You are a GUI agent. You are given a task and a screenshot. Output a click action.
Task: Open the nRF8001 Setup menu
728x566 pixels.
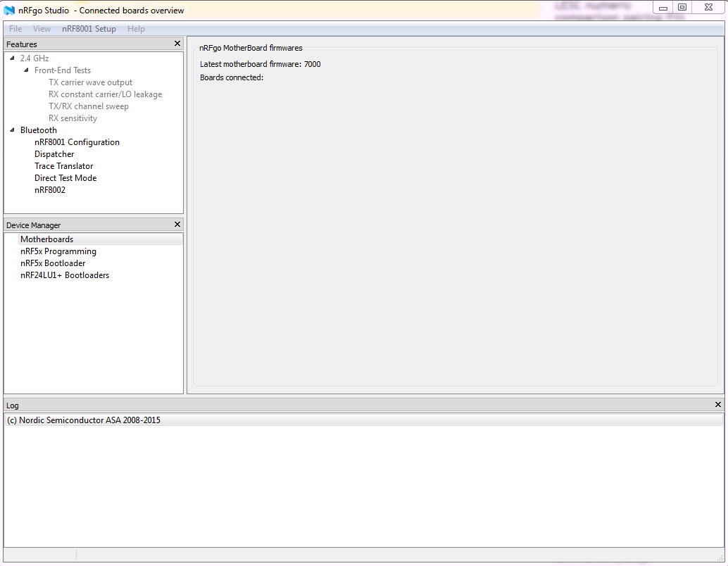(89, 29)
